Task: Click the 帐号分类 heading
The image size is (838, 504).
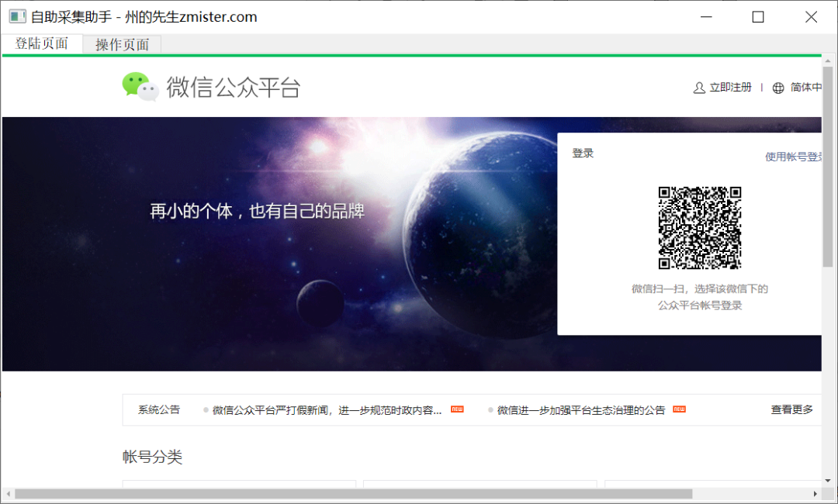Action: (x=152, y=457)
